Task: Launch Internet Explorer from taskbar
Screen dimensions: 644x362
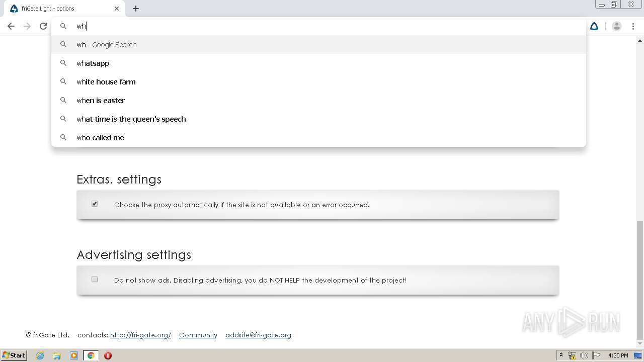Action: pyautogui.click(x=40, y=355)
